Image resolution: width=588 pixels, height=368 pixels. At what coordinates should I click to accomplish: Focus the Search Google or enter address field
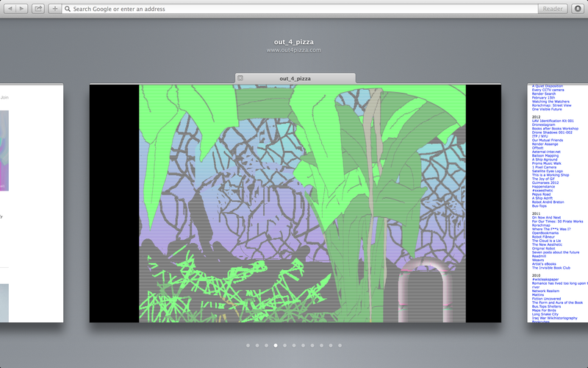pos(300,9)
